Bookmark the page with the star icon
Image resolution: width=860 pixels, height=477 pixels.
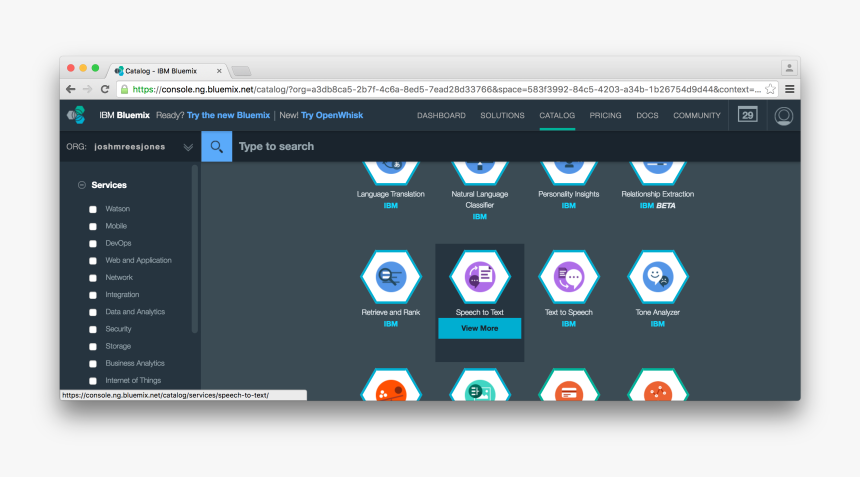[770, 89]
